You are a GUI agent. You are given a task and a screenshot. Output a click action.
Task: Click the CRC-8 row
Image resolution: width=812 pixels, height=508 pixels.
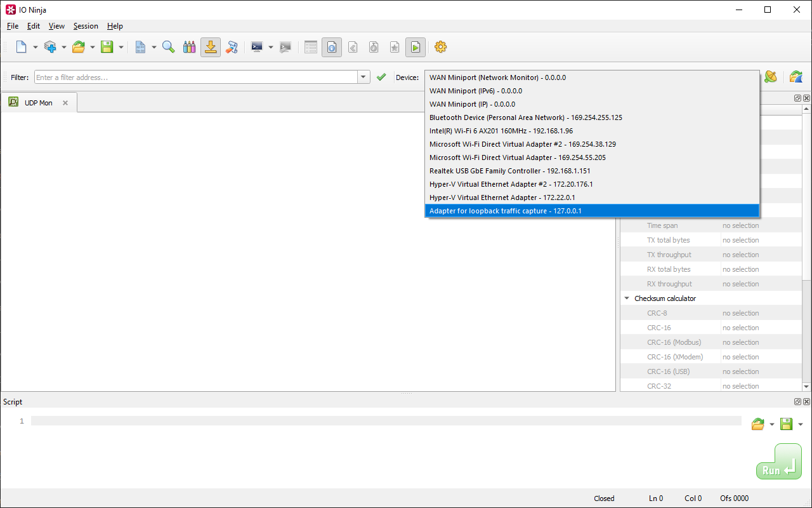[x=712, y=313]
